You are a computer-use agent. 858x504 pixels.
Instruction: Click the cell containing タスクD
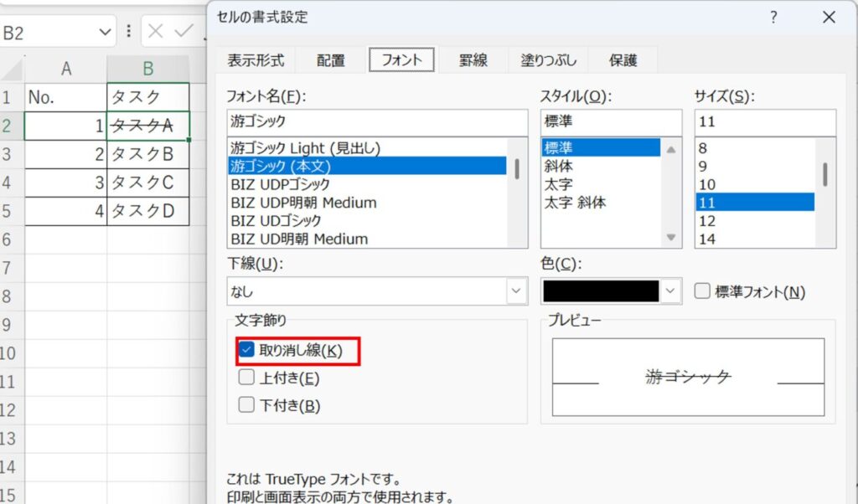tap(147, 211)
